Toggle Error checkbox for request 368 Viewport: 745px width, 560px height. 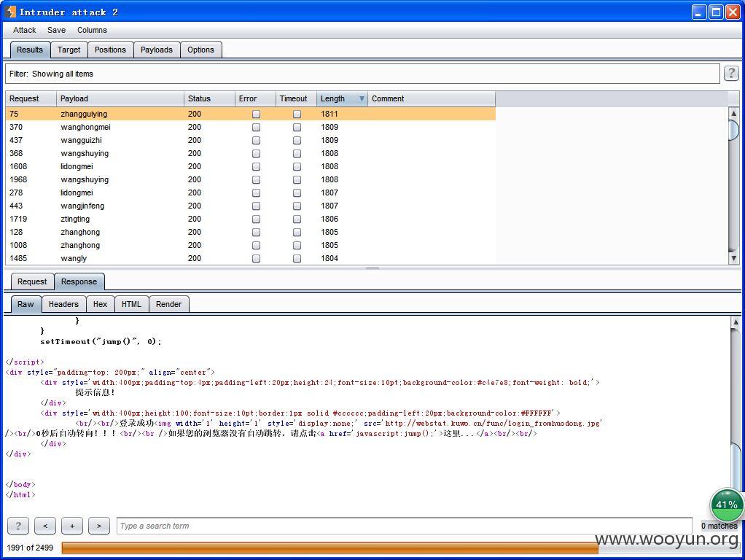click(256, 154)
